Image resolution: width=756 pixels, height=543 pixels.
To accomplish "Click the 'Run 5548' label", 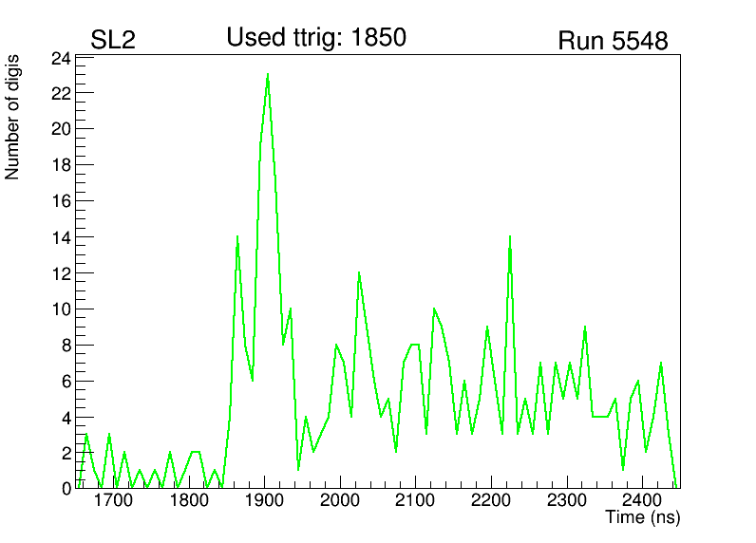I will point(613,42).
